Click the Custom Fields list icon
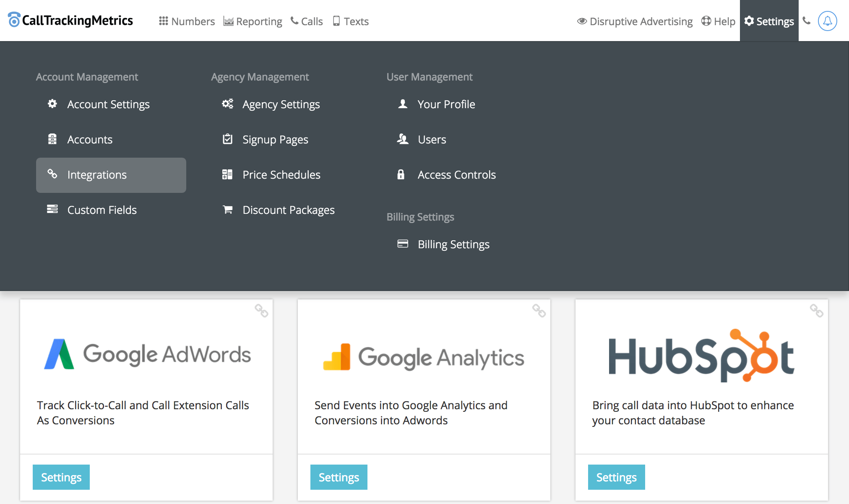The image size is (849, 504). point(52,209)
